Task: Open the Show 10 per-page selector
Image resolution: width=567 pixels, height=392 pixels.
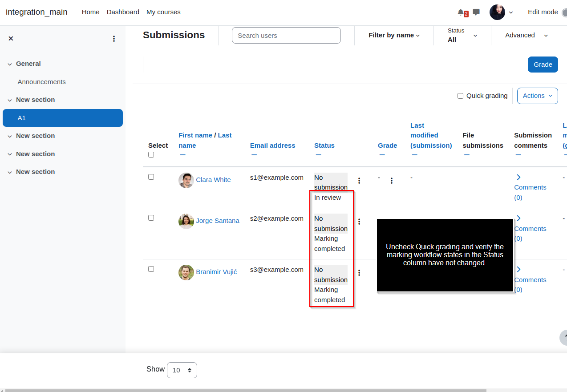Action: coord(182,370)
